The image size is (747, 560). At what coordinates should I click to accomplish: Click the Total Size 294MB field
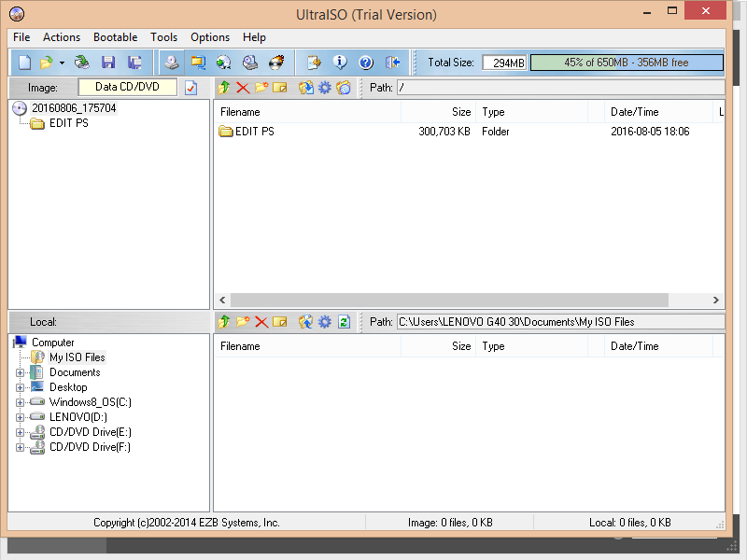coord(504,63)
